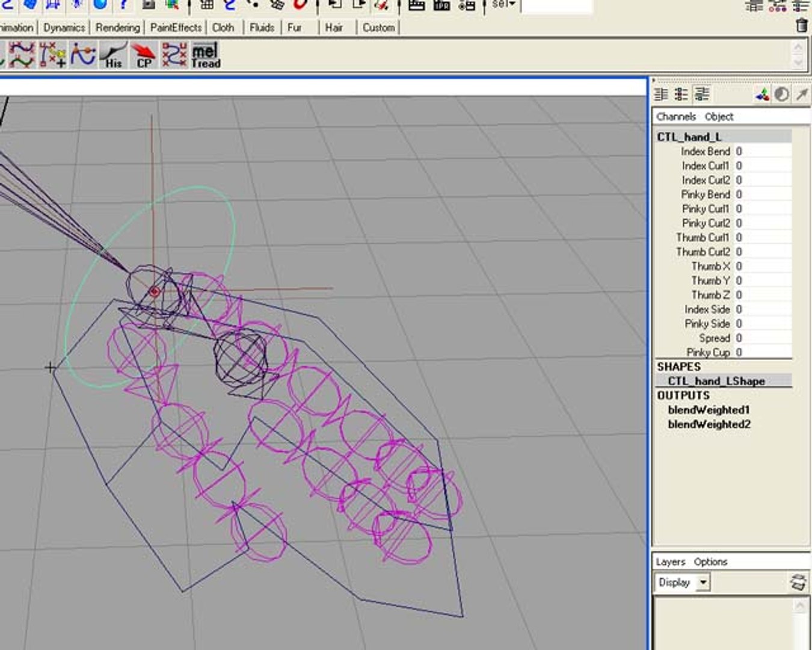Viewport: 812px width, 650px height.
Task: Toggle snap to points icon
Action: [x=253, y=5]
